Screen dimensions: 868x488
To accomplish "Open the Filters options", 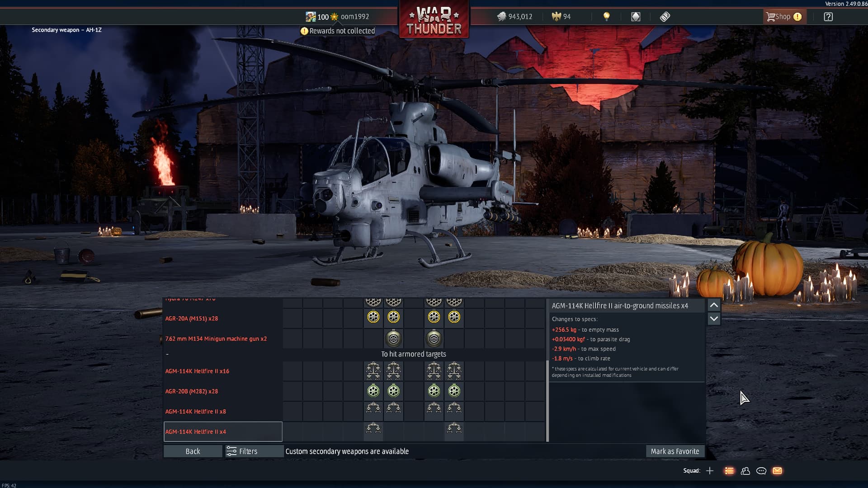I will point(248,451).
